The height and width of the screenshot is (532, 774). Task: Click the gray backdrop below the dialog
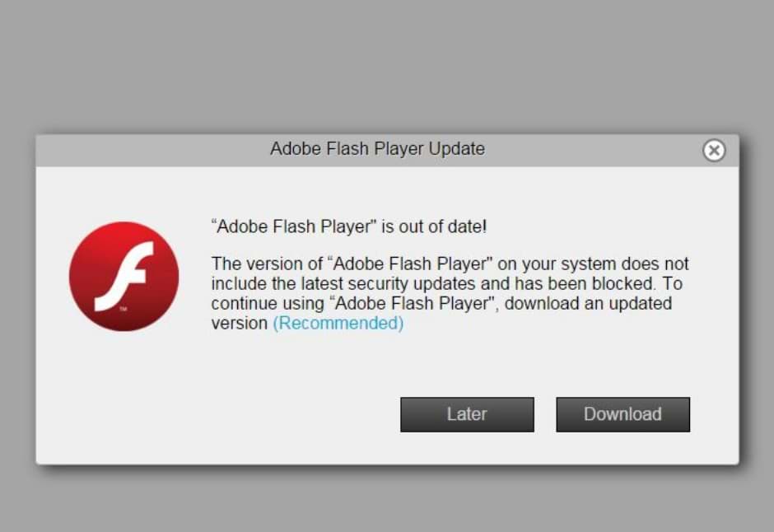click(x=387, y=501)
